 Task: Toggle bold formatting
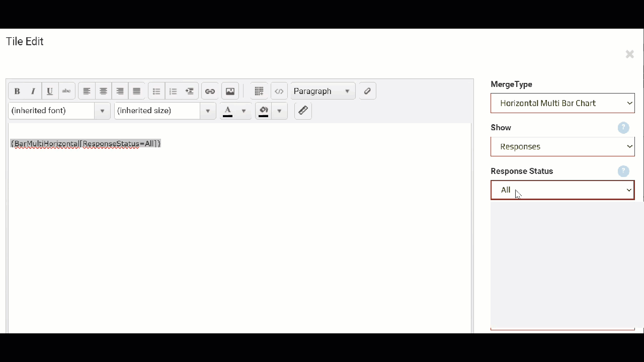point(17,91)
